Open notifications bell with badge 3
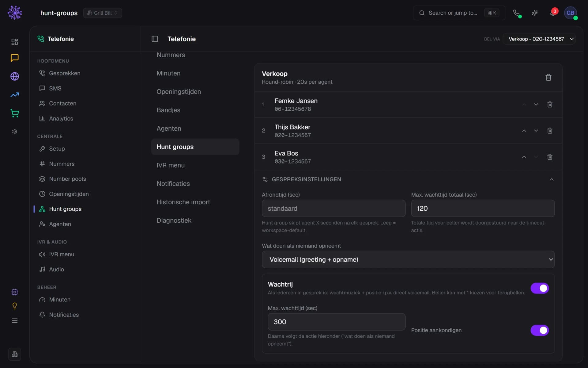The height and width of the screenshot is (368, 588). (x=553, y=13)
